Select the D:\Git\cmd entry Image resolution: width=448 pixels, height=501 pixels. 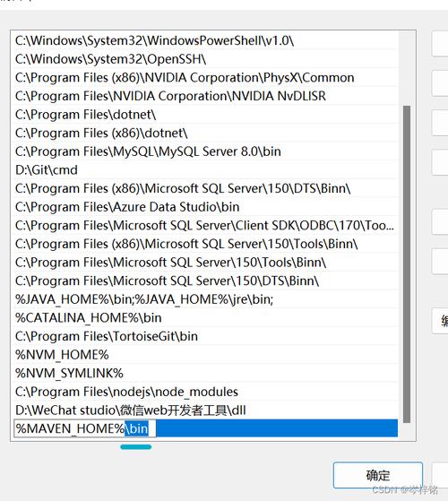click(206, 170)
